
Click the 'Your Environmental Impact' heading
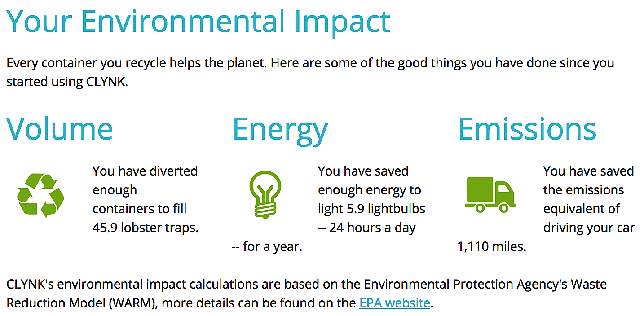click(x=198, y=21)
